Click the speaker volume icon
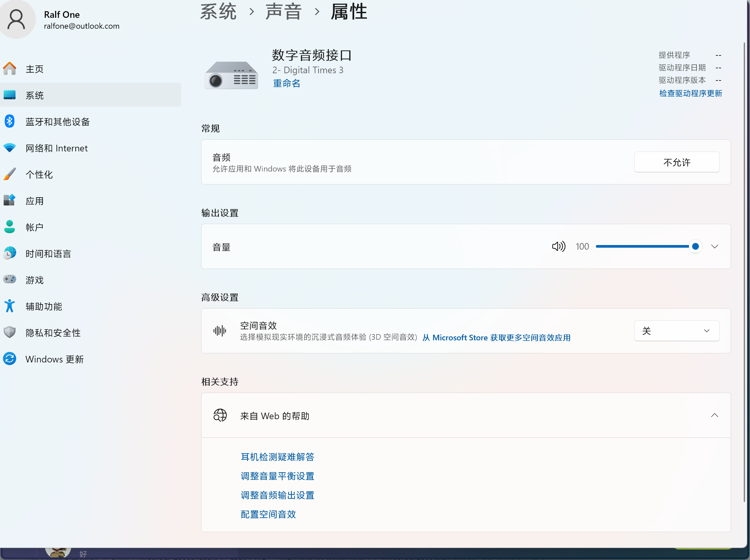Image resolution: width=750 pixels, height=560 pixels. 558,246
